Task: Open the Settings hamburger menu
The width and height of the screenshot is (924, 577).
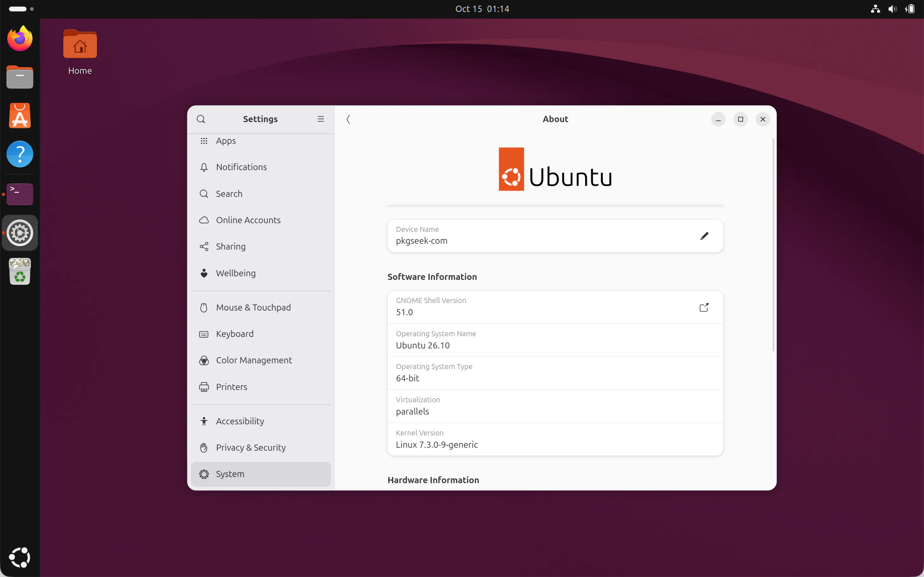Action: tap(321, 119)
